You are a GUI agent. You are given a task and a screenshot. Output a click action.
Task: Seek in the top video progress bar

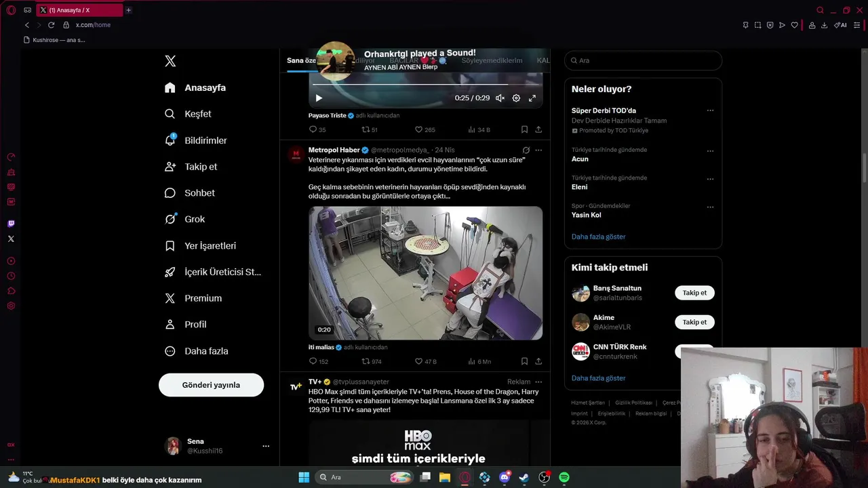tap(426, 85)
